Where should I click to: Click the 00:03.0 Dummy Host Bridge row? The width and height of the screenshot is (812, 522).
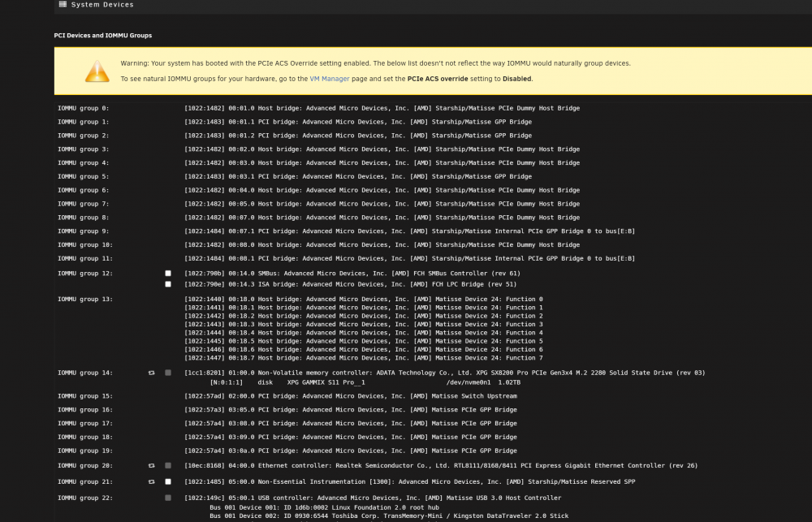click(382, 162)
